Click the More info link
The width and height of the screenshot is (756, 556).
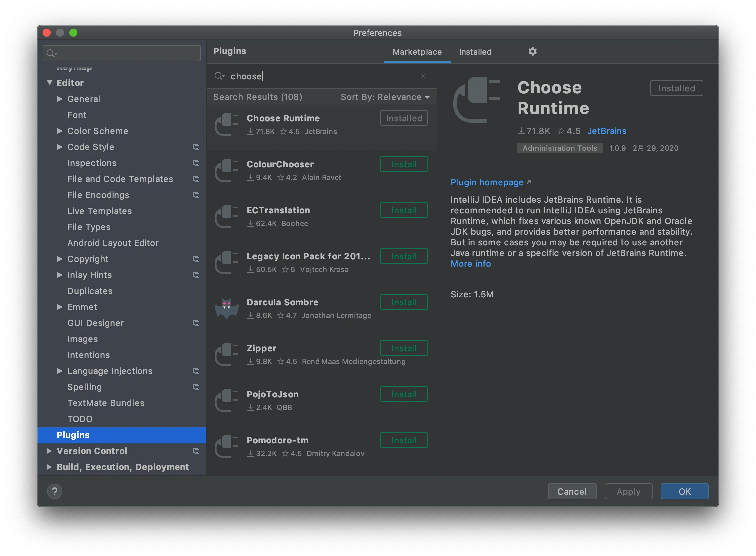click(x=471, y=264)
